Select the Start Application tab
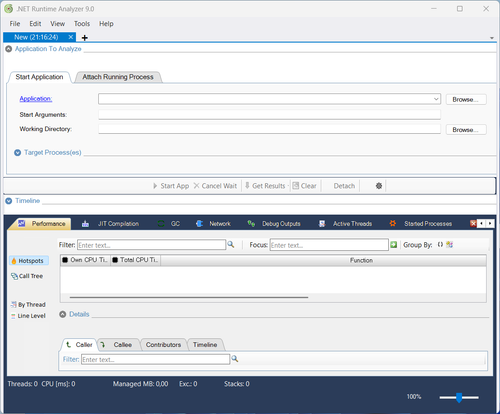This screenshot has height=414, width=500. 39,77
